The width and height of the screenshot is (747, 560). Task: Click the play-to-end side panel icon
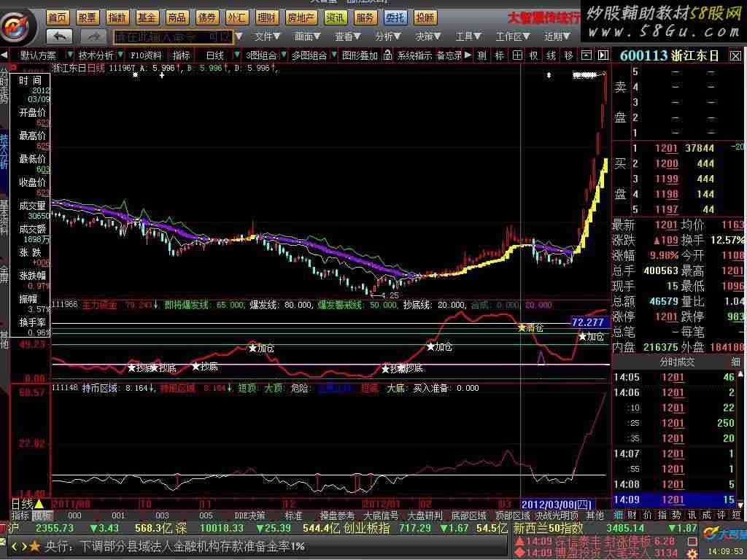(603, 55)
